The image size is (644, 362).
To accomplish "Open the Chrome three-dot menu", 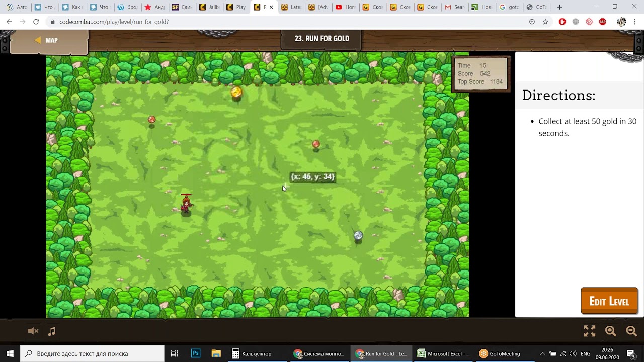I will click(635, 22).
